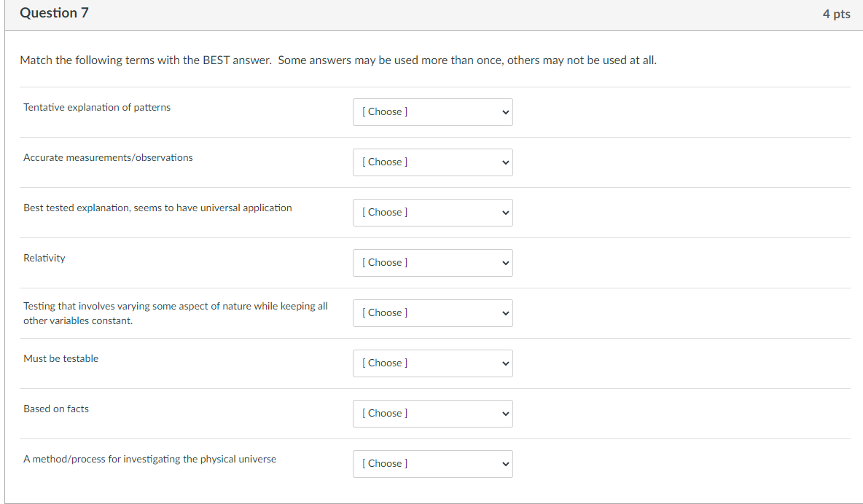Click the Match the following terms instruction text
Viewport: 863px width, 504px height.
(x=338, y=60)
